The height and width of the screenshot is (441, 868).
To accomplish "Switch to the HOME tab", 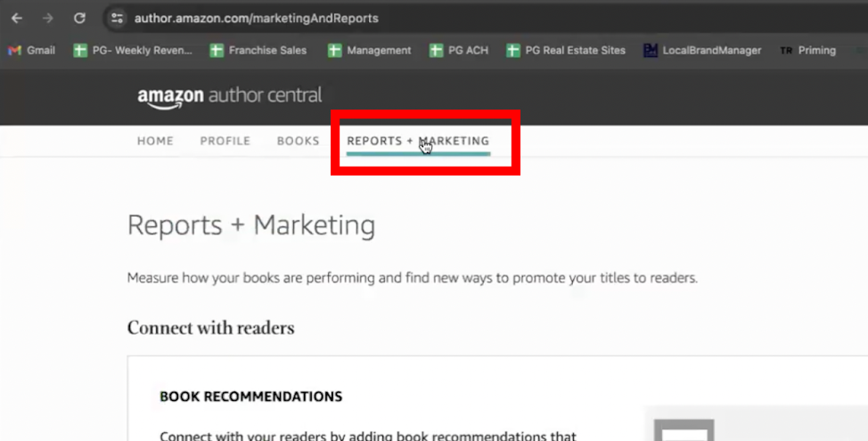I will pyautogui.click(x=155, y=141).
